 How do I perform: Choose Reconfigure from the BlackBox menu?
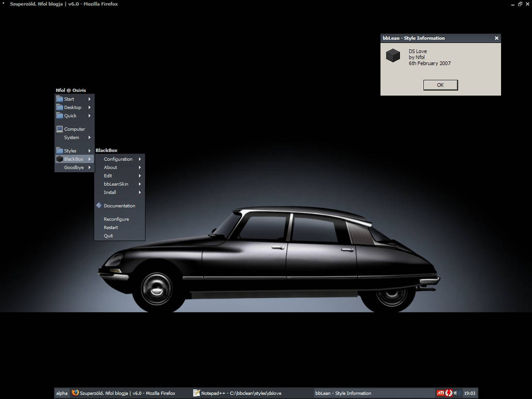[120, 219]
